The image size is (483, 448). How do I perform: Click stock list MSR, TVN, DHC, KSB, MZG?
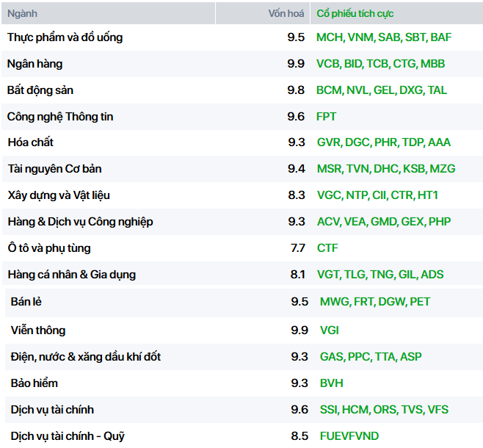pos(386,169)
